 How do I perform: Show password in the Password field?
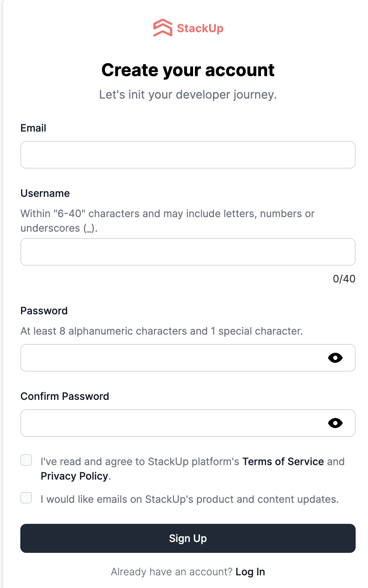point(335,358)
